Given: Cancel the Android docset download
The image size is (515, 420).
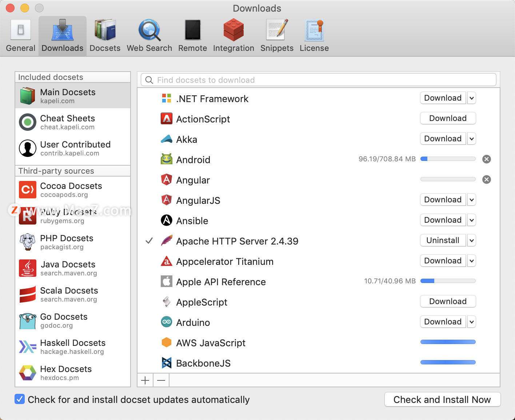Looking at the screenshot, I should click(487, 159).
